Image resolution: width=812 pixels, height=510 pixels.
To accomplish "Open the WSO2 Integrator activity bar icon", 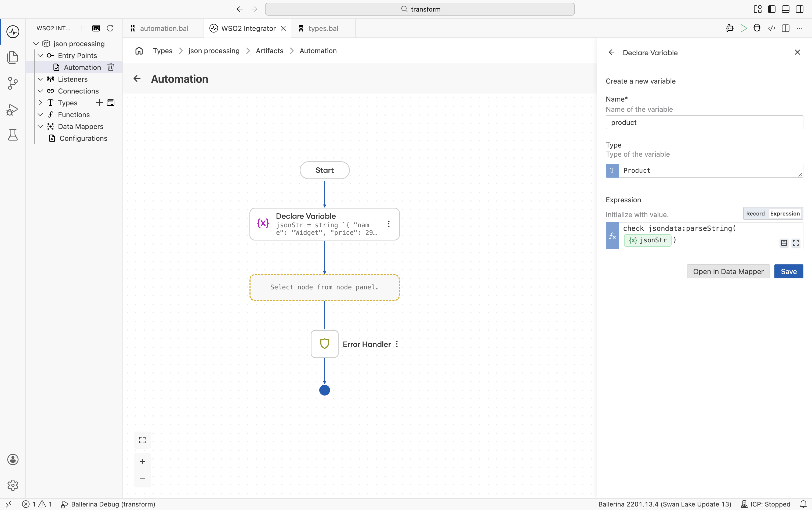I will point(13,32).
